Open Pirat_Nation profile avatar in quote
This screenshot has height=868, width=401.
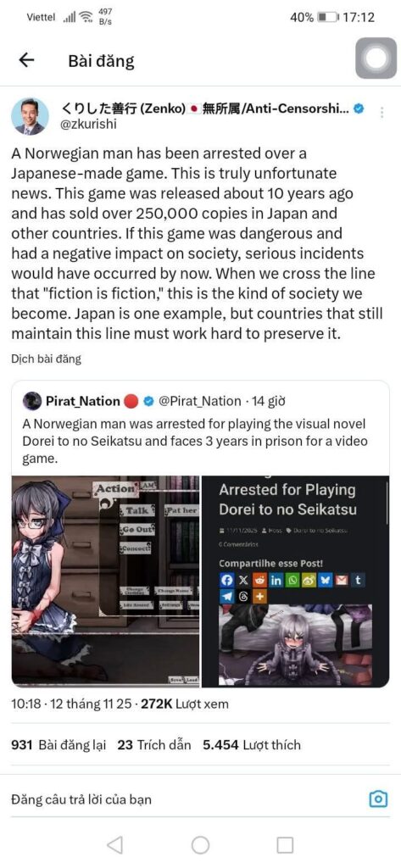tap(33, 401)
